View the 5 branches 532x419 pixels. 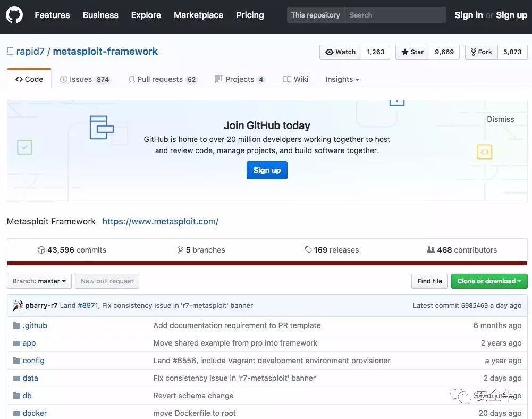click(x=201, y=250)
